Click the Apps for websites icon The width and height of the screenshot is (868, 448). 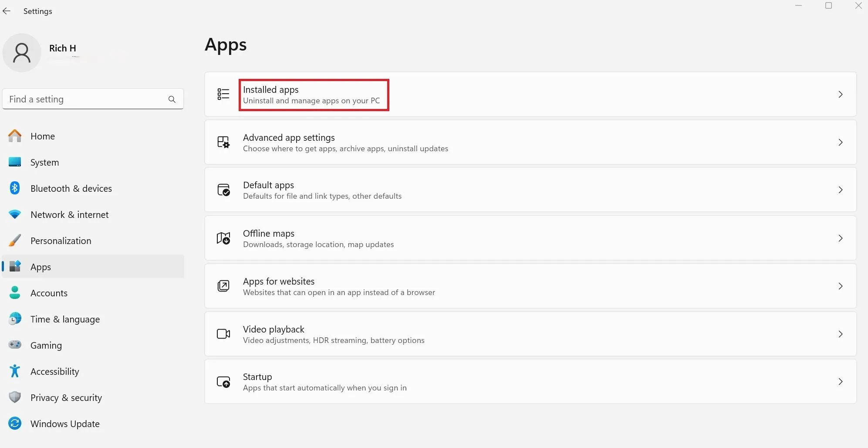[x=223, y=286]
